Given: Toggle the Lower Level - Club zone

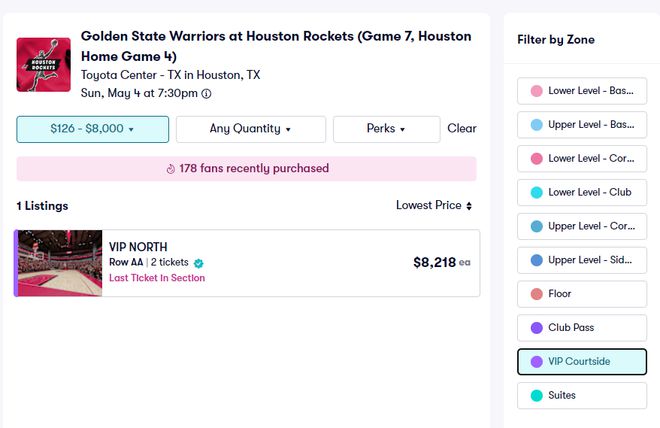Looking at the screenshot, I should tap(582, 192).
